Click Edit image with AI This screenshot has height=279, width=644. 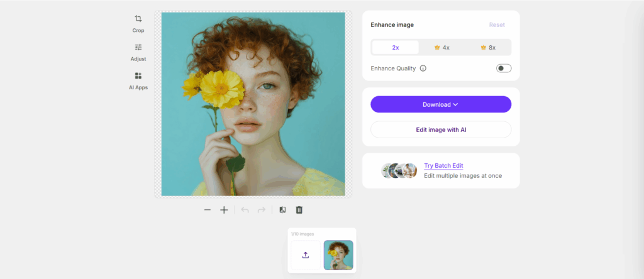[x=441, y=129]
